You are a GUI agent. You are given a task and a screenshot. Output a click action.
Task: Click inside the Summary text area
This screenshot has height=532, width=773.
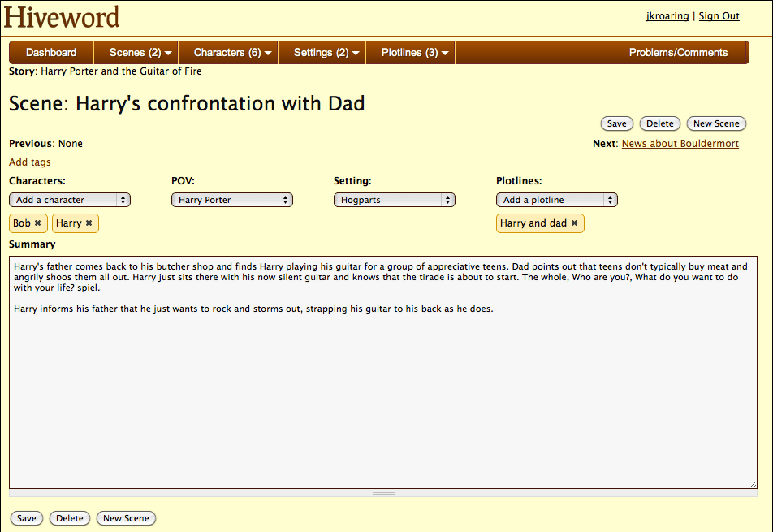(x=383, y=372)
